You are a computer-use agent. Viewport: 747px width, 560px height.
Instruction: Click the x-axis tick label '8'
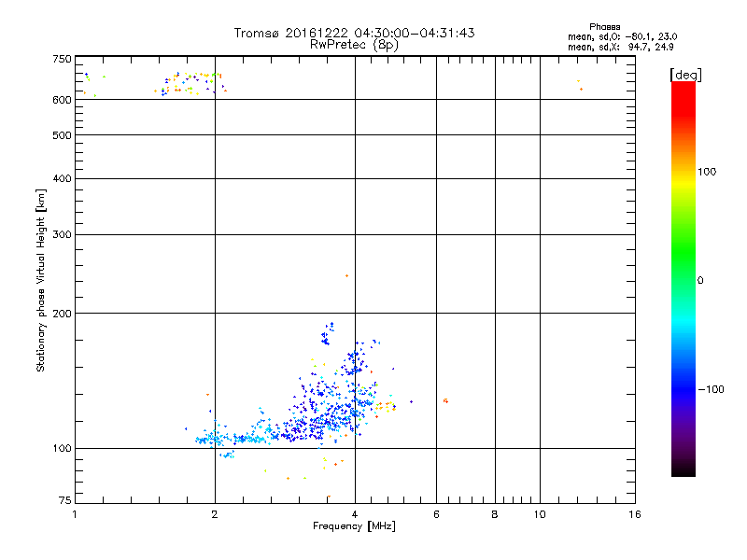coord(495,514)
